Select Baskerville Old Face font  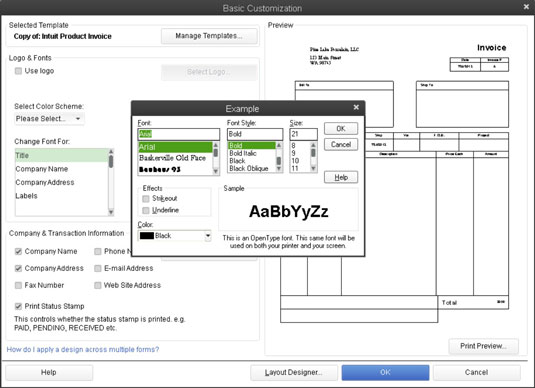[175, 158]
